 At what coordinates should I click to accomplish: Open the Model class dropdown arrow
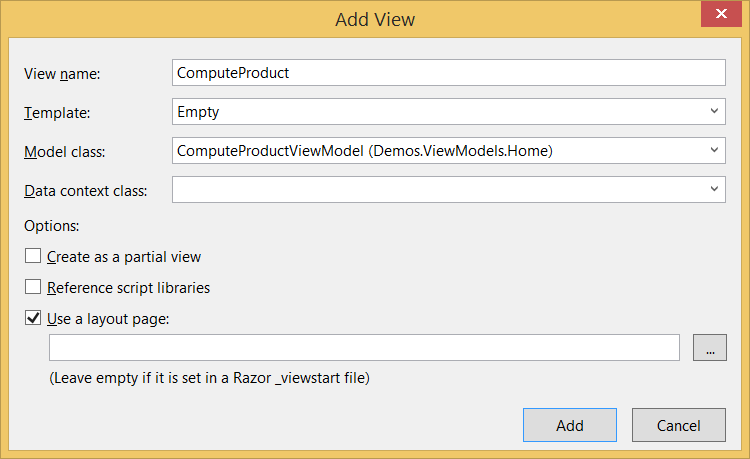[x=714, y=150]
